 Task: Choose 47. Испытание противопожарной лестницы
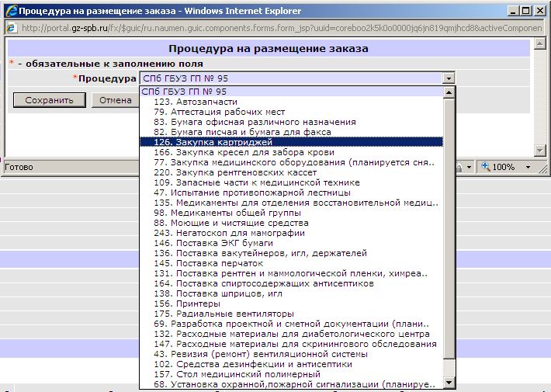coord(291,193)
